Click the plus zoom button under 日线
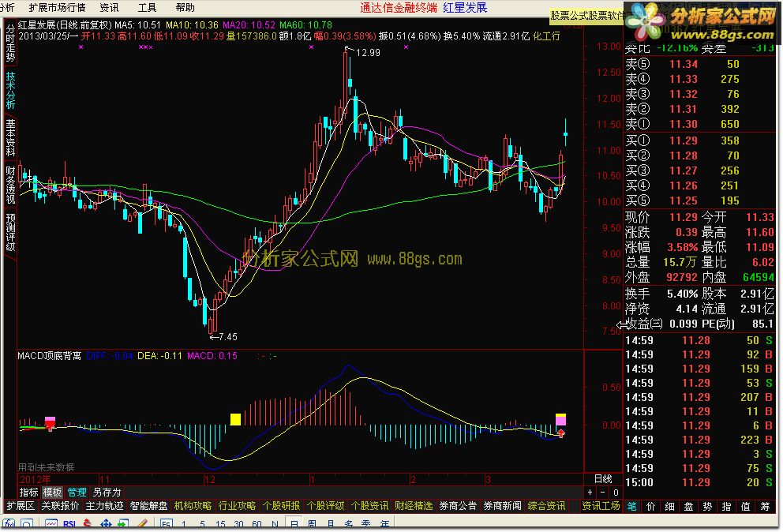 [590, 493]
